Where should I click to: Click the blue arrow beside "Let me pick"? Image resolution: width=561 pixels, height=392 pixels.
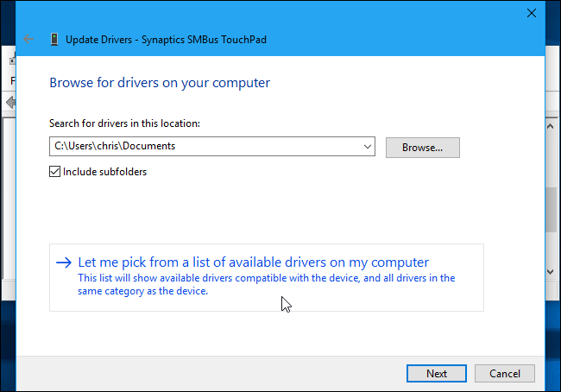[63, 262]
